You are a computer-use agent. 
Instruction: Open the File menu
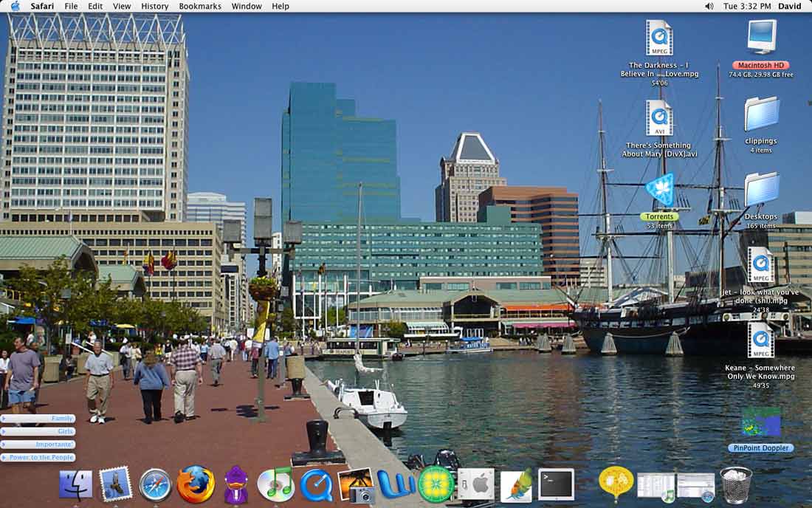click(71, 6)
